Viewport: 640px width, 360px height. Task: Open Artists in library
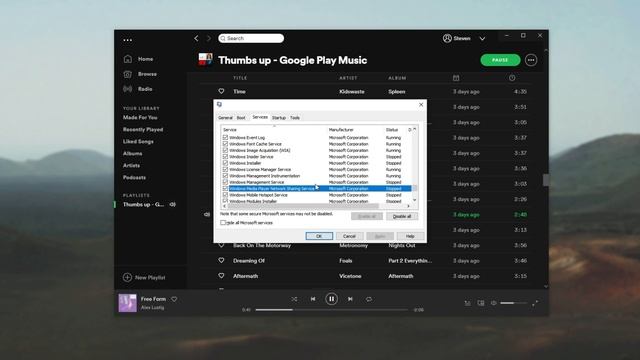point(131,165)
